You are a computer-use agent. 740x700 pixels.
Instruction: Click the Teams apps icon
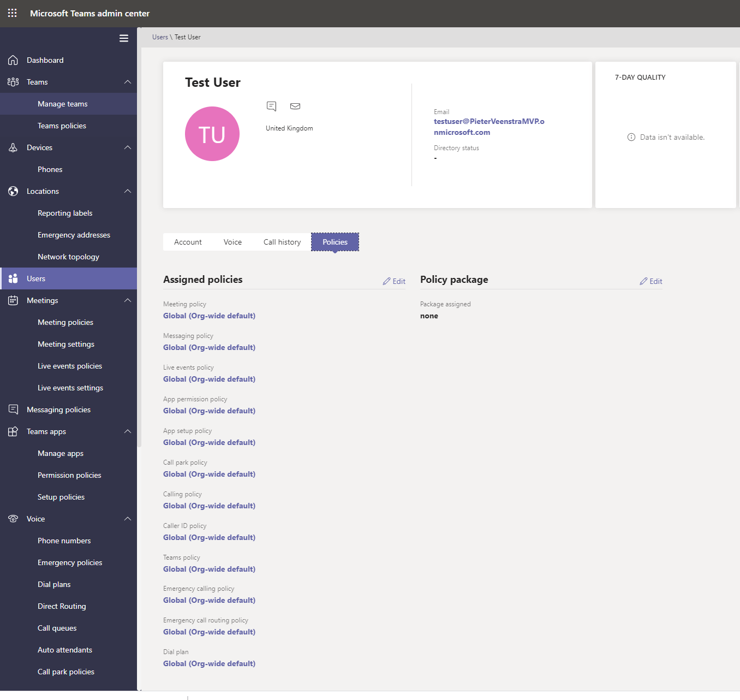click(13, 431)
